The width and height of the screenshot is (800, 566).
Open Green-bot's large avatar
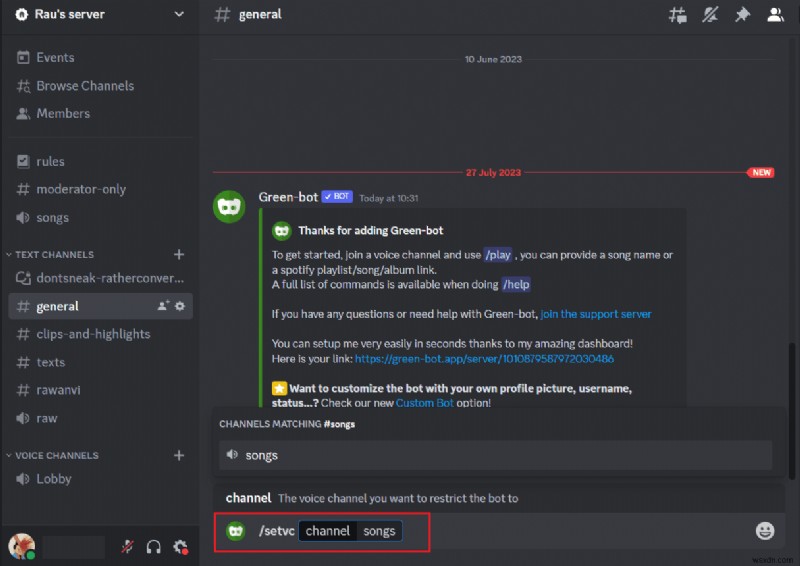tap(229, 207)
